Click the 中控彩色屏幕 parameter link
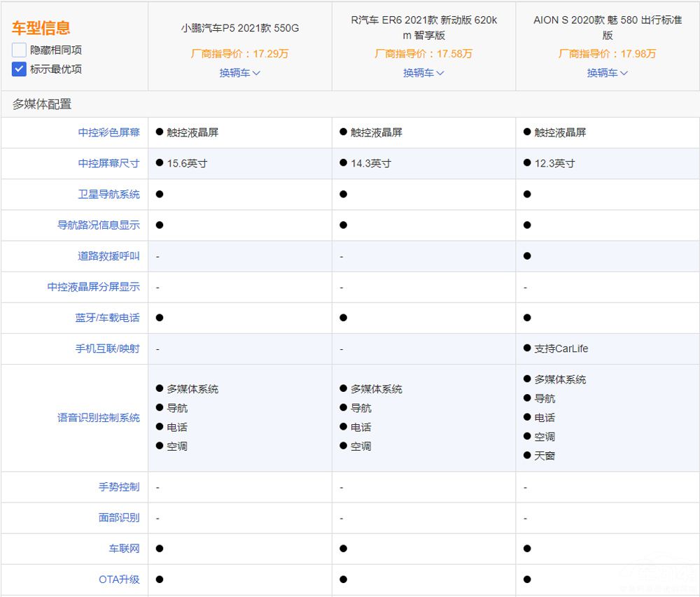 (108, 132)
